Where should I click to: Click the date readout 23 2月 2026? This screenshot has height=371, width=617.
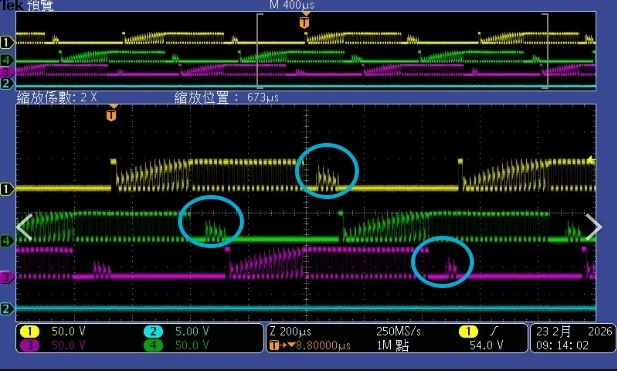(x=574, y=332)
